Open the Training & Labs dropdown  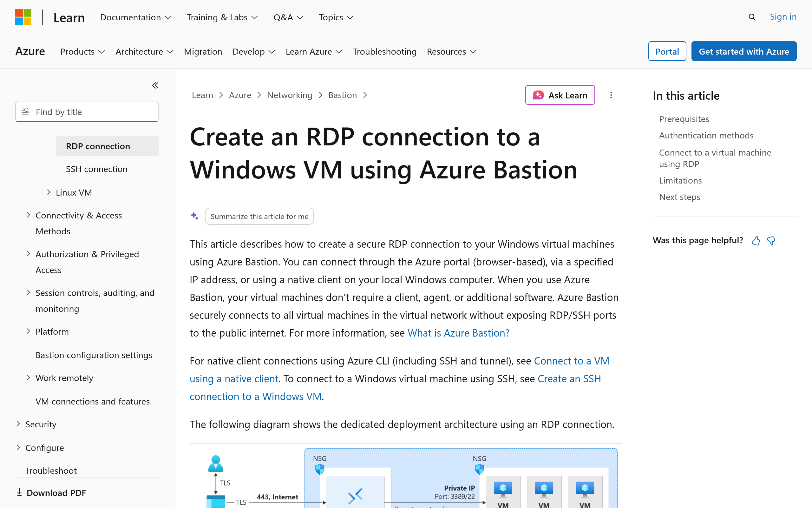222,17
